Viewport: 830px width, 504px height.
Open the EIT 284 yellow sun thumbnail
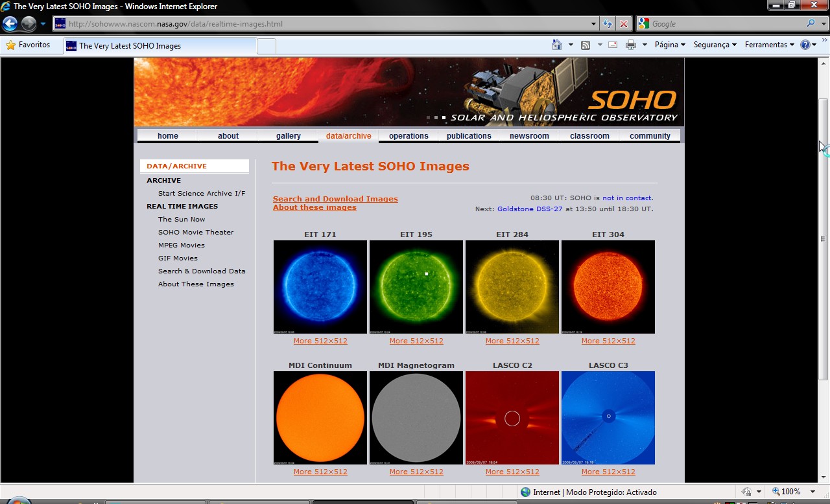pyautogui.click(x=512, y=287)
